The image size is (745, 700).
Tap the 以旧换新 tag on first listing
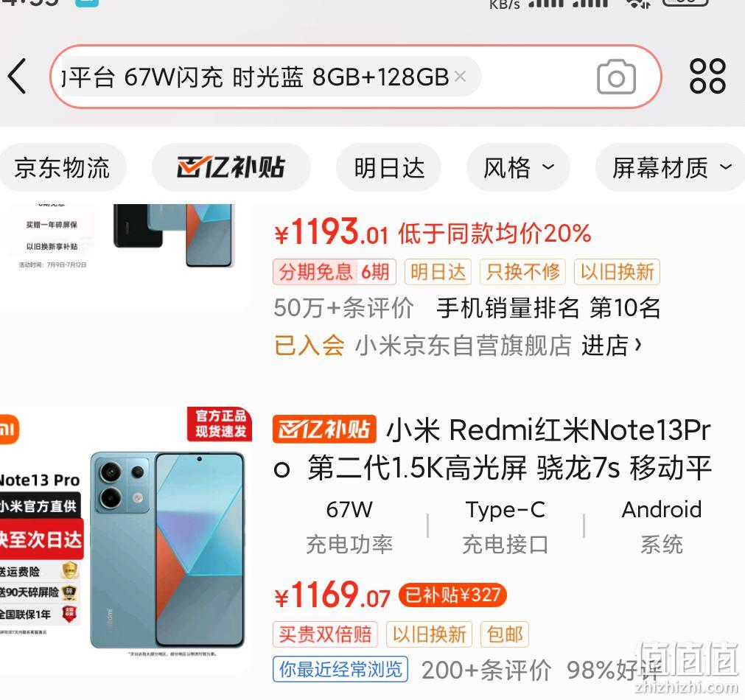click(617, 272)
